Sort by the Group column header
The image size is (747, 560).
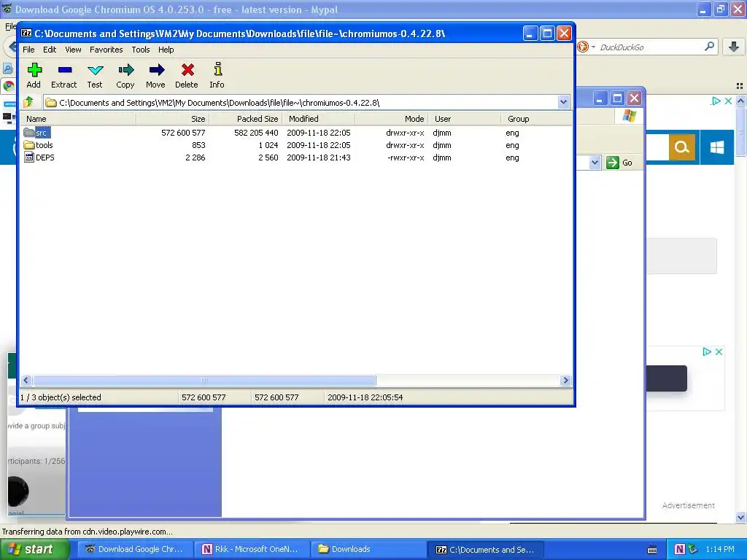click(x=537, y=119)
